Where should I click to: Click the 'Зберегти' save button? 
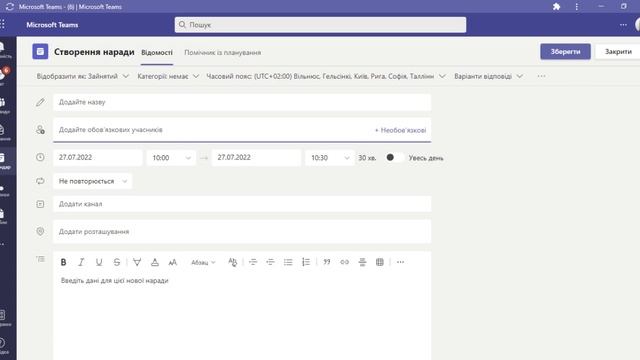coord(565,51)
